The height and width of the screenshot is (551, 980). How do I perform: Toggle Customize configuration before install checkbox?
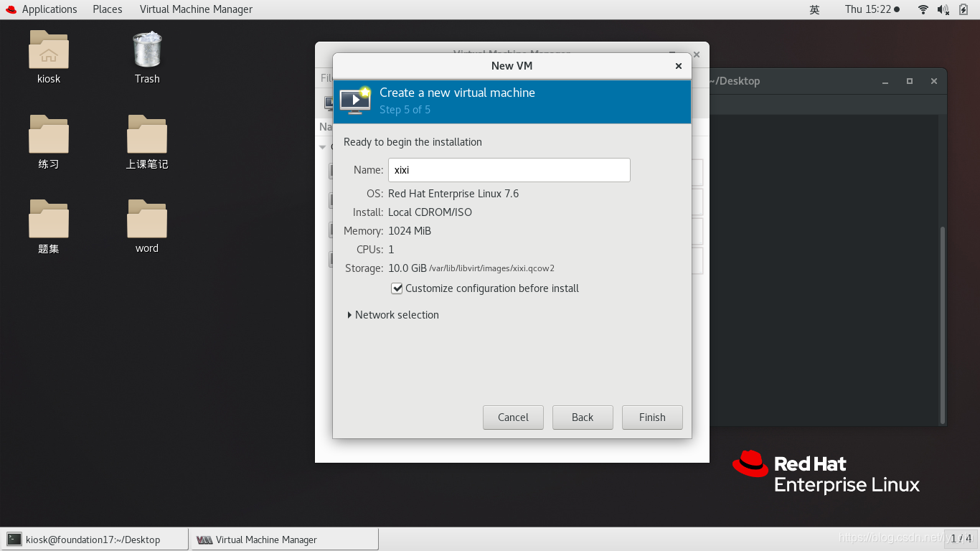click(397, 288)
